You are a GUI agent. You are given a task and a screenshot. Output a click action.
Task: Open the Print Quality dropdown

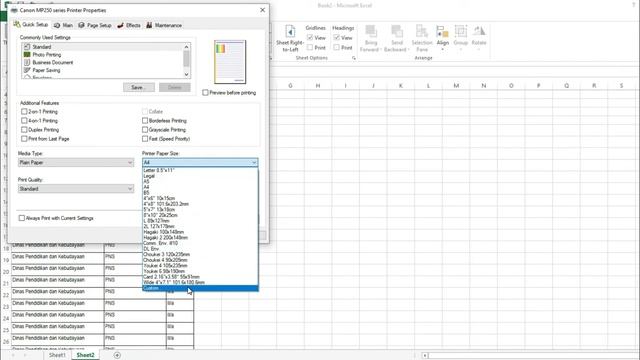point(76,189)
